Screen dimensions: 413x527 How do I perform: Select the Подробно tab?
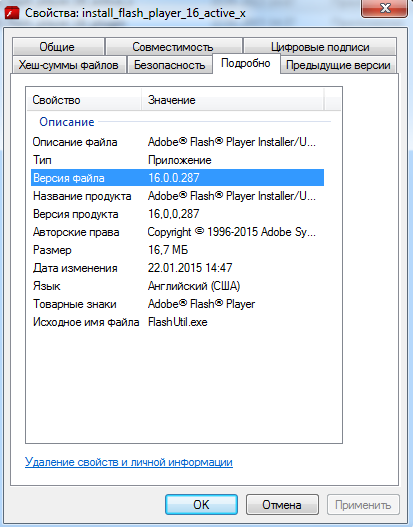tap(246, 63)
